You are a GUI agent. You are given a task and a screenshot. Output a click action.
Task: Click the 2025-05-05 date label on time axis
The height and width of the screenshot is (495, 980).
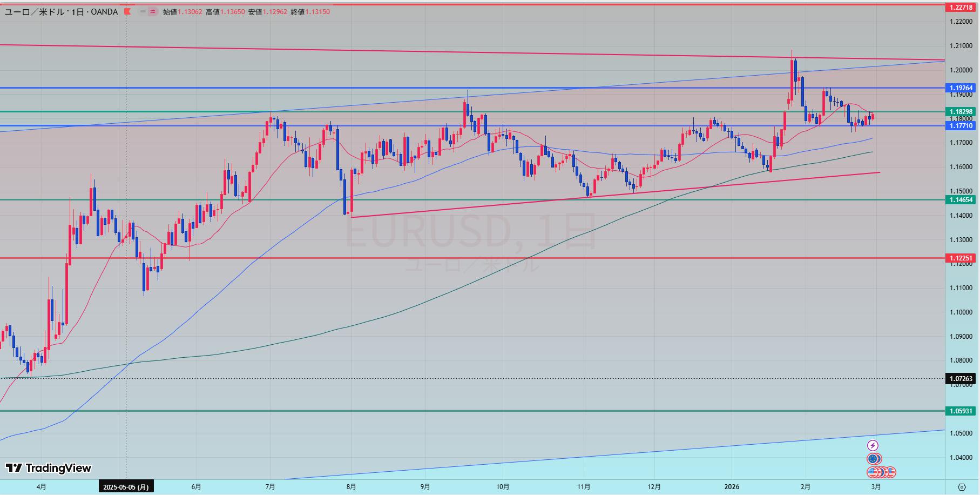[x=126, y=487]
